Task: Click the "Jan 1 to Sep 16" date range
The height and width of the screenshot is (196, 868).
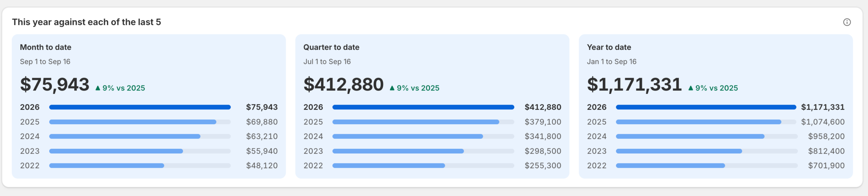Action: [x=612, y=61]
